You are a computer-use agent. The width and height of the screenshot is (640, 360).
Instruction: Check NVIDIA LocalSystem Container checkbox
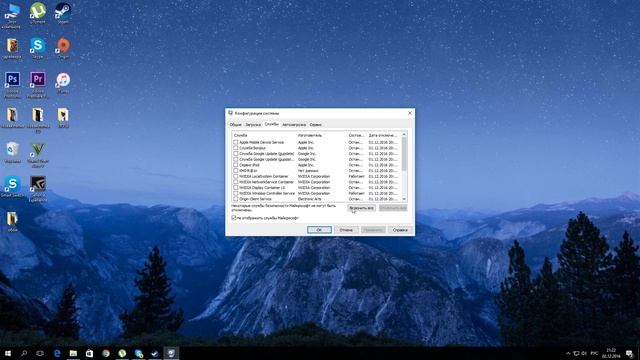(236, 176)
